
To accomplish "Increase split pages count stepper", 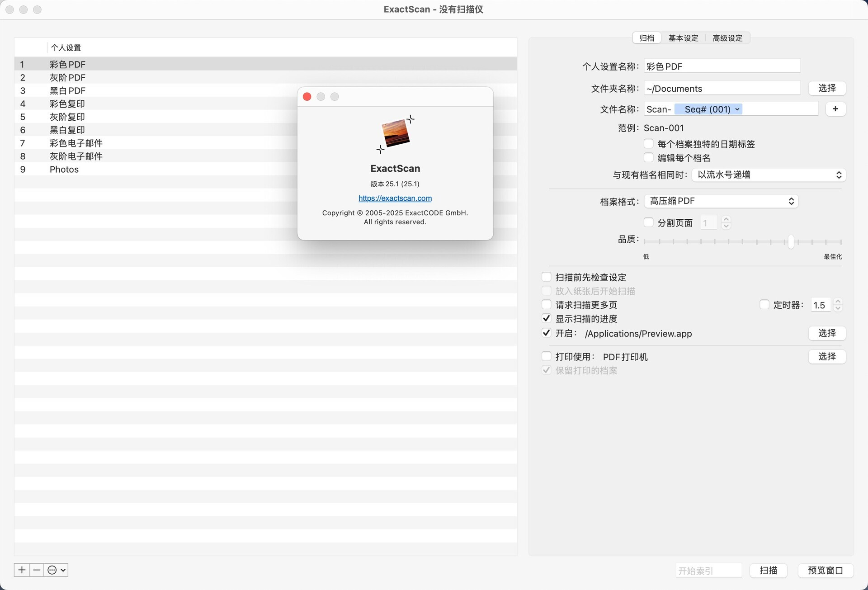I will point(726,219).
